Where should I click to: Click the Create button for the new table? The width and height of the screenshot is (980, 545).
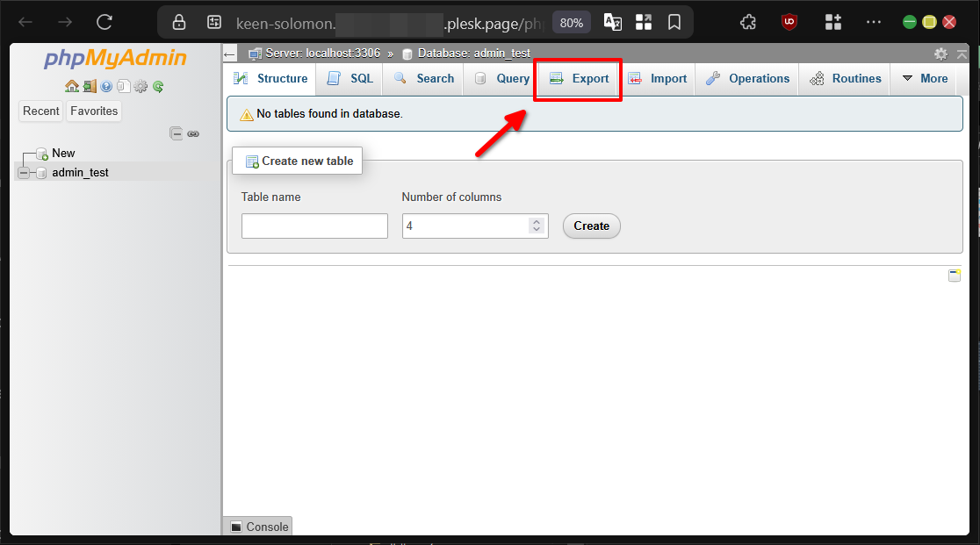point(591,226)
